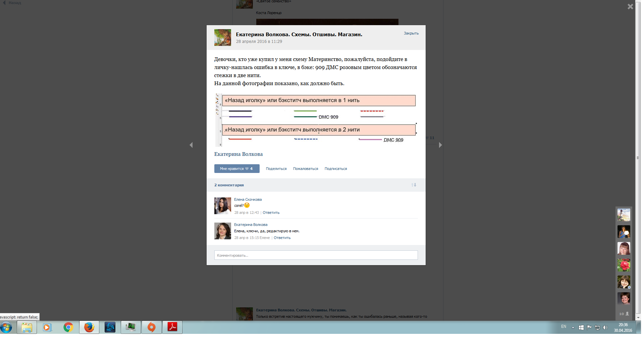Open EN language selector

coord(563,326)
